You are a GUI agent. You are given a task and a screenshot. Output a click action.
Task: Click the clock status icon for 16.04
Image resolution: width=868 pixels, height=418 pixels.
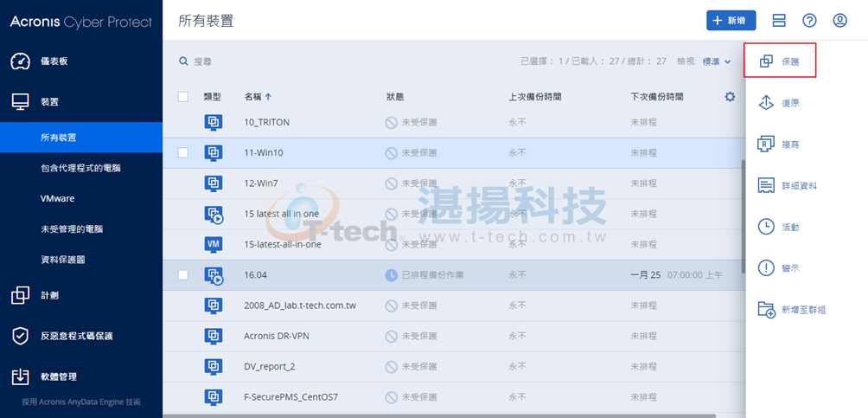coord(392,274)
